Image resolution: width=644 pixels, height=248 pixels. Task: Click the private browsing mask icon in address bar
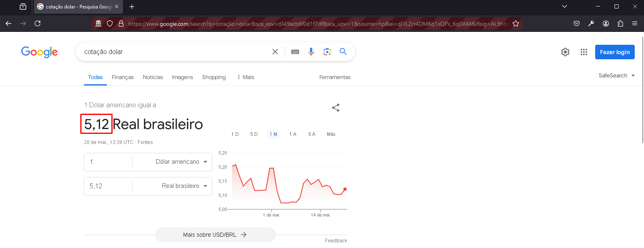tap(98, 24)
